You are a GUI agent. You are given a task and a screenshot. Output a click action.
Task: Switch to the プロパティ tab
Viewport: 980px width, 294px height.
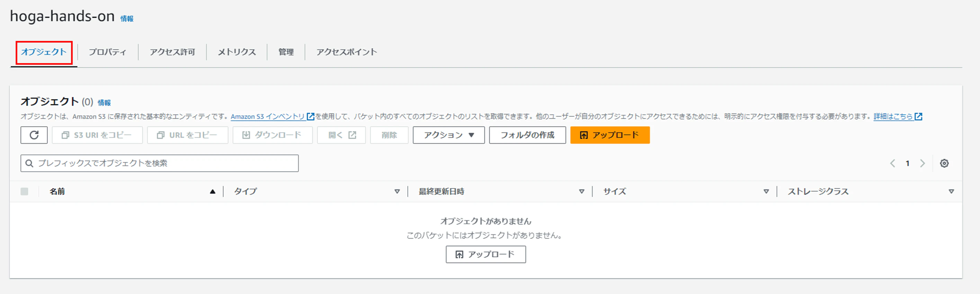click(108, 52)
